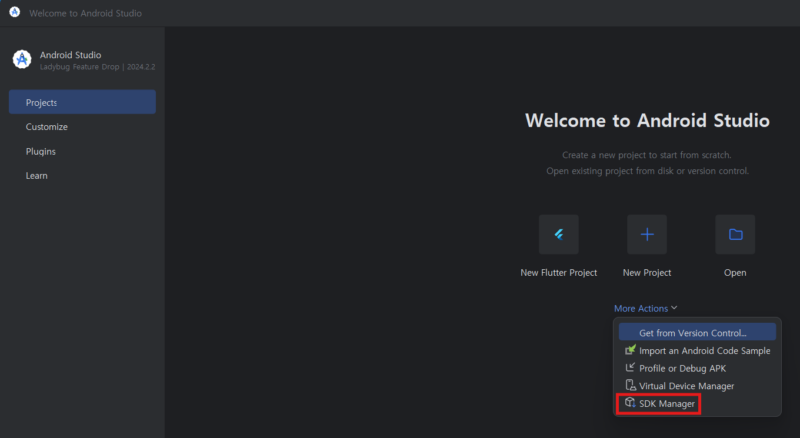Expand the More Actions dropdown
Viewport: 800px width, 438px height.
point(645,308)
